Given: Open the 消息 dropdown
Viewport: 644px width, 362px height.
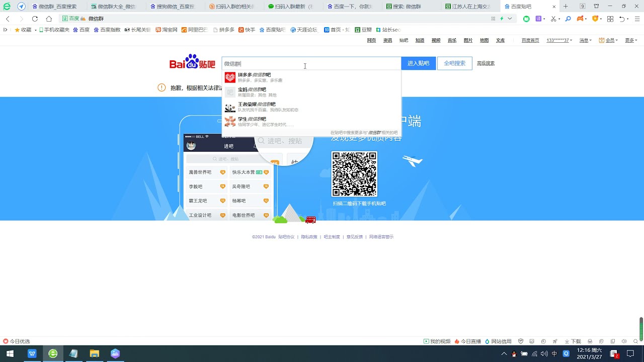Looking at the screenshot, I should point(586,40).
